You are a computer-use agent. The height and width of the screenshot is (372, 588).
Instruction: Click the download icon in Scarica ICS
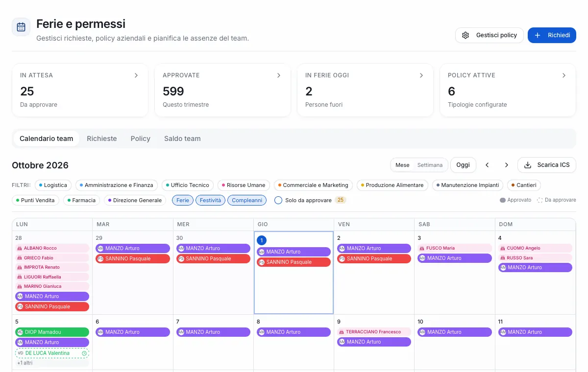coord(528,165)
